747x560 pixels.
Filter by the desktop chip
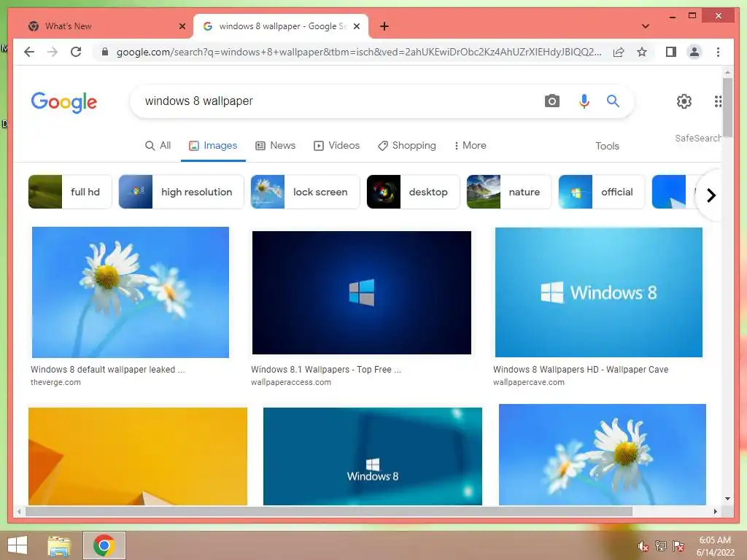[413, 192]
